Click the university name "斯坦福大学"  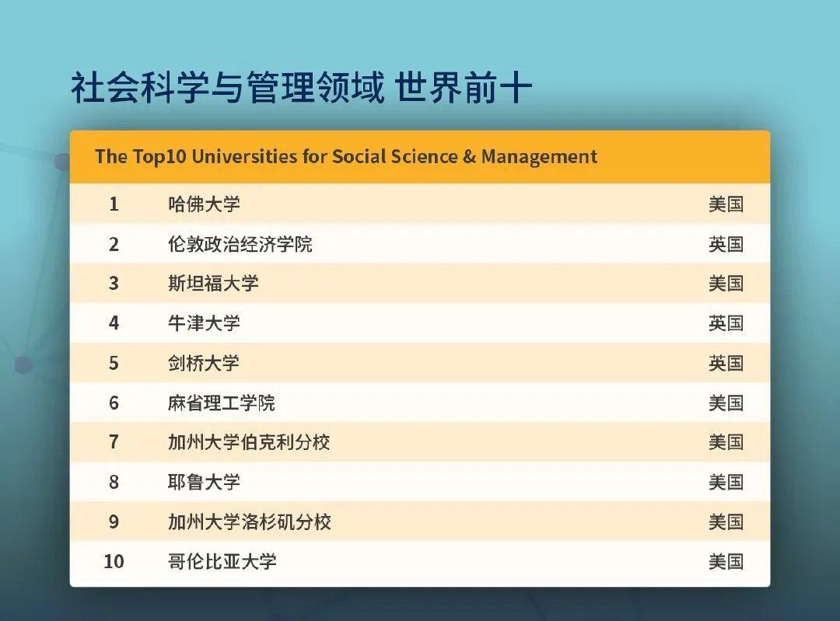(x=213, y=283)
